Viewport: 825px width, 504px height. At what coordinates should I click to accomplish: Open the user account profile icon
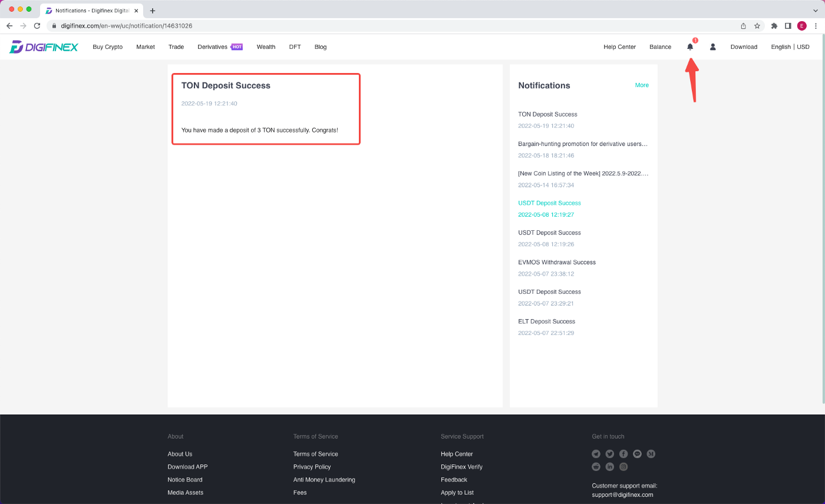pos(712,47)
